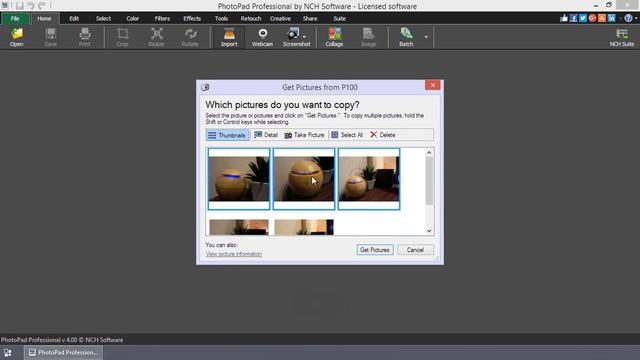This screenshot has width=640, height=360.
Task: Select the partially visible fifth thumbnail
Action: (304, 227)
